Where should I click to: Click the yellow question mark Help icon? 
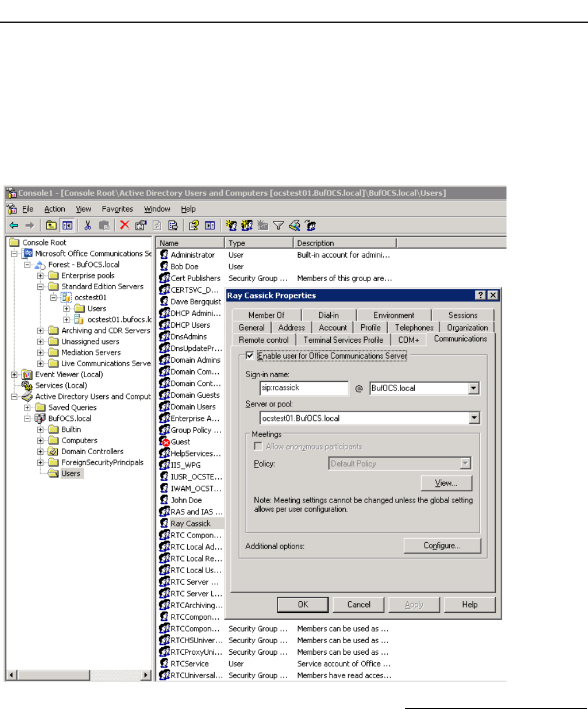[194, 225]
